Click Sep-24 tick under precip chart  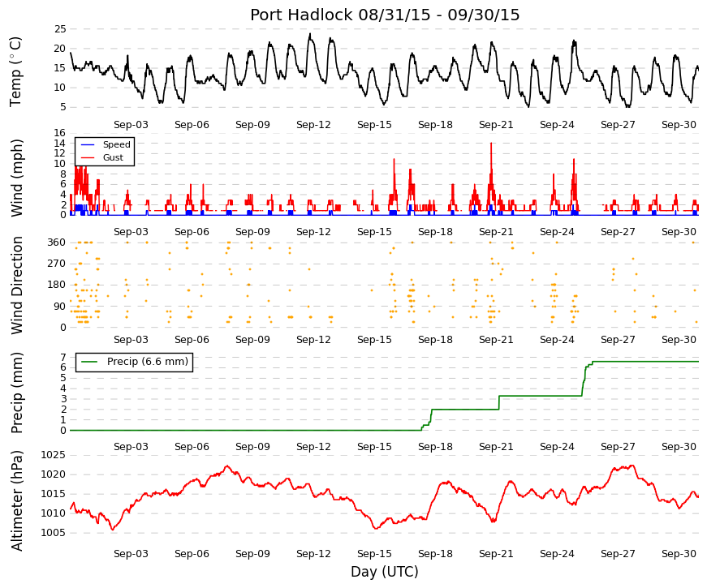point(557,447)
